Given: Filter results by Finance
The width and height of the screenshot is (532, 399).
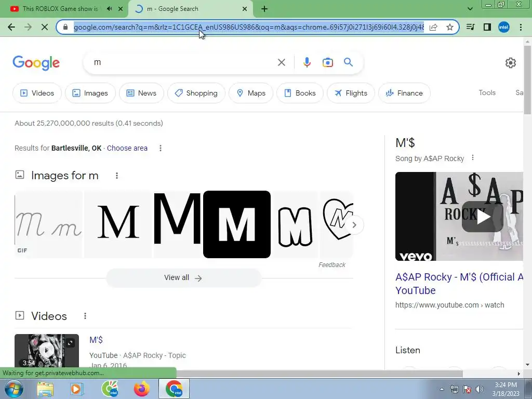Looking at the screenshot, I should tap(404, 93).
